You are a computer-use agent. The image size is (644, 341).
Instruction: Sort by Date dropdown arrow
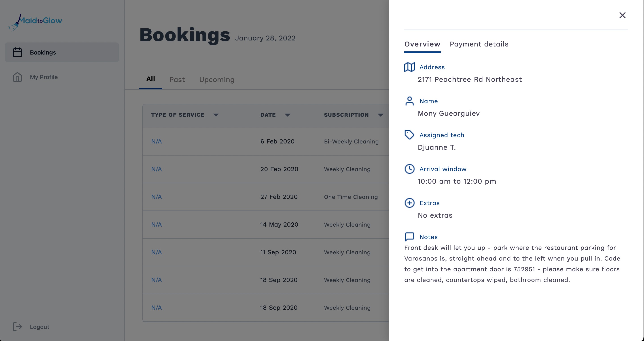click(288, 115)
